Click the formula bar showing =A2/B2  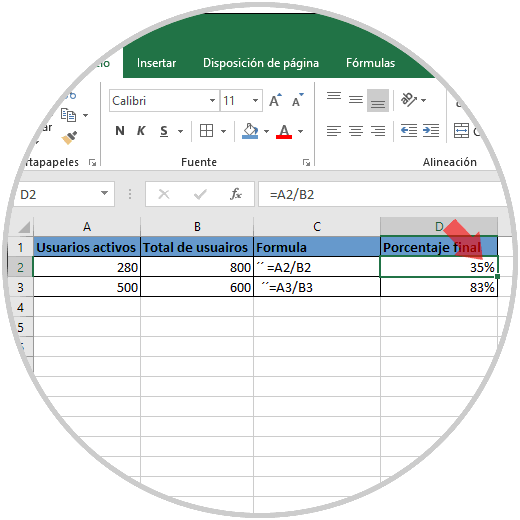[x=380, y=194]
